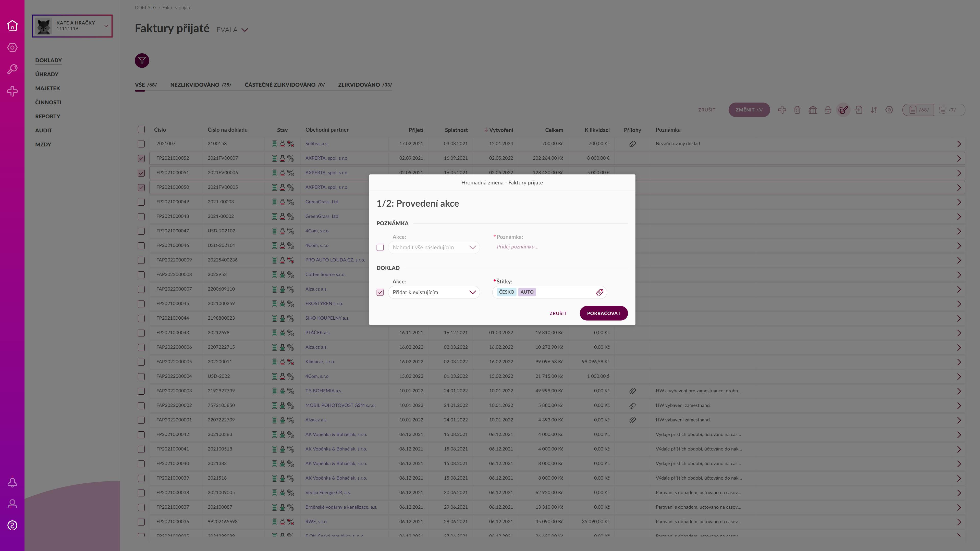Screen dimensions: 980x551
Task: Click the import document arrow icon in toolbar
Action: (859, 110)
